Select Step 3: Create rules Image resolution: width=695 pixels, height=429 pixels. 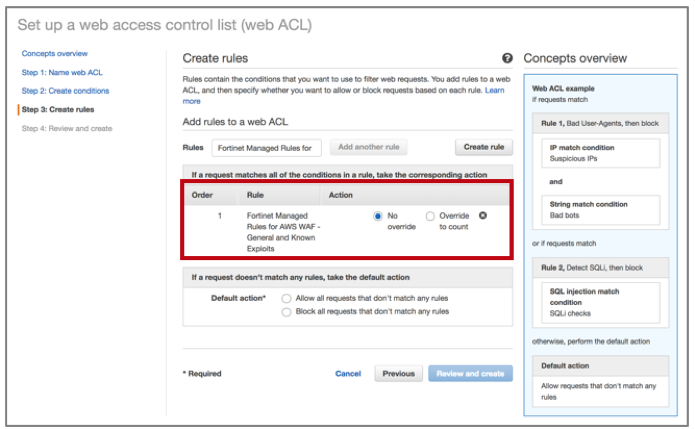point(59,109)
